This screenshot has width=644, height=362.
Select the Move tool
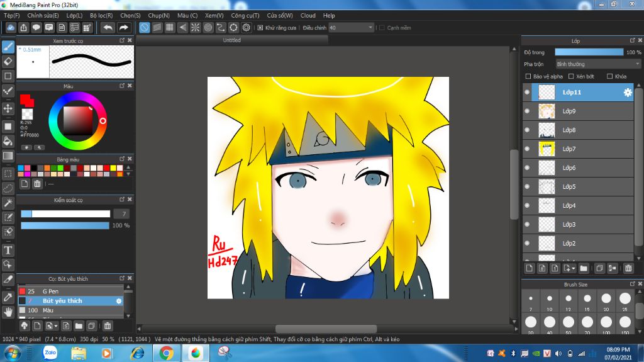click(x=8, y=108)
